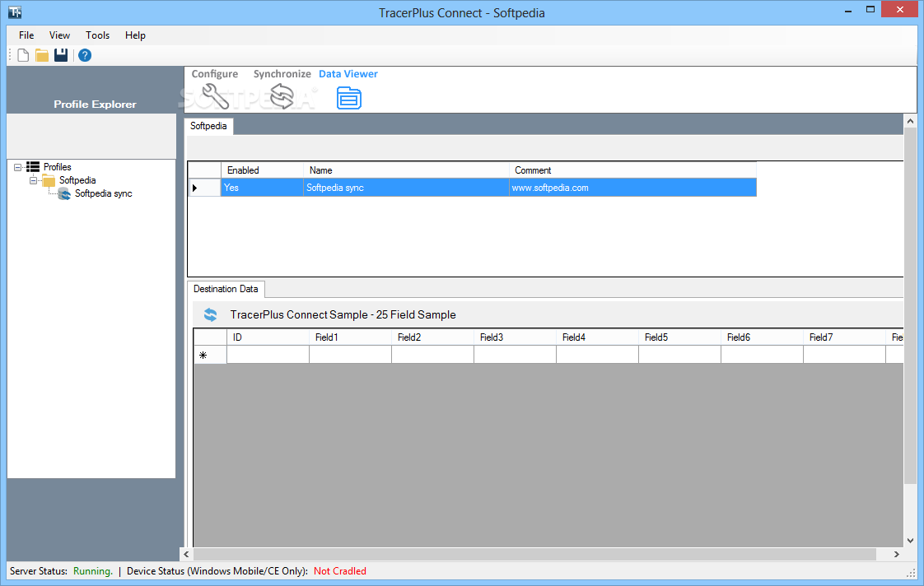Click the Field5 column header

[679, 337]
